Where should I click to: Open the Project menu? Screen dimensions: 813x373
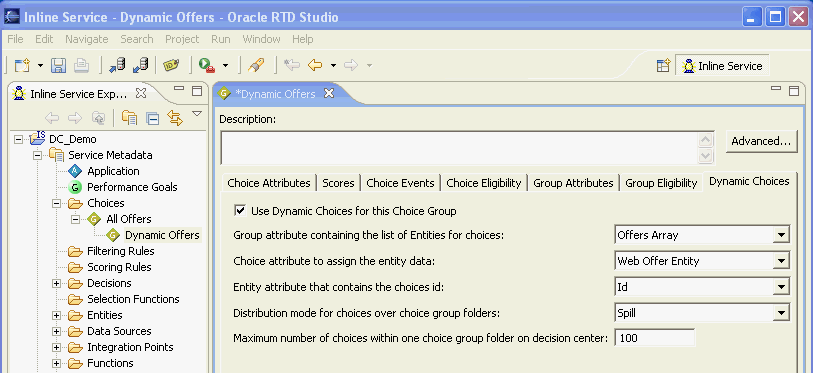click(182, 39)
